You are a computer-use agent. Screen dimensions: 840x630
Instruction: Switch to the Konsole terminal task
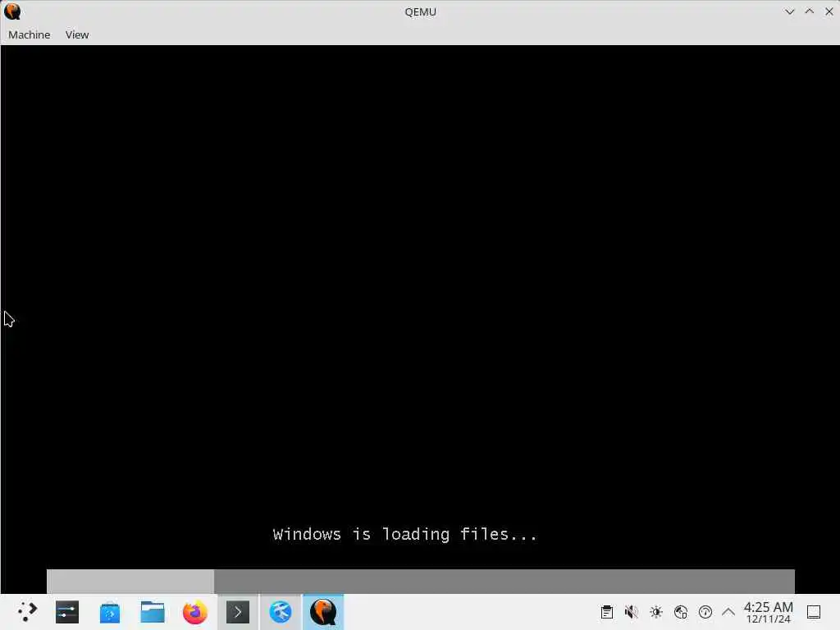coord(238,612)
